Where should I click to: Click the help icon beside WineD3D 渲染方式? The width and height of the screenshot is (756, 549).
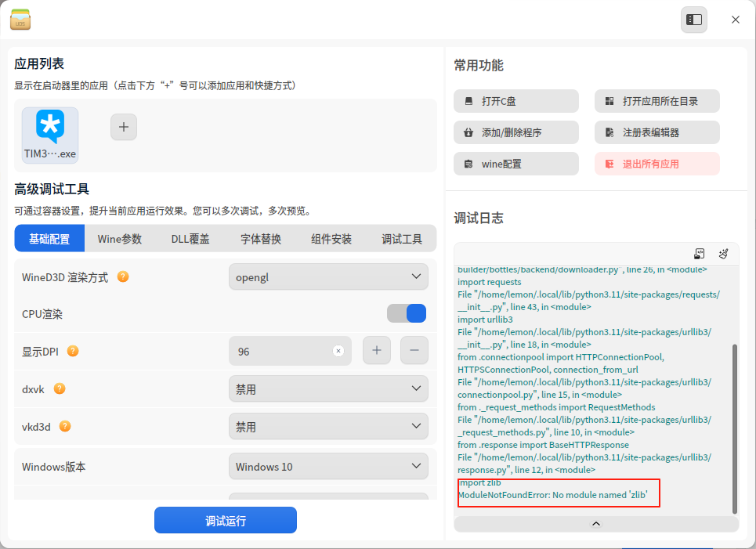click(x=123, y=276)
